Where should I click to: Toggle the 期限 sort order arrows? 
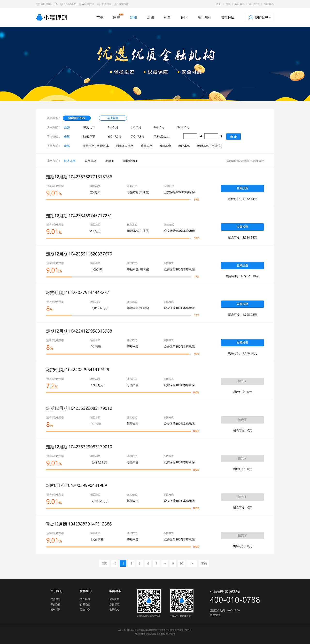(113, 161)
